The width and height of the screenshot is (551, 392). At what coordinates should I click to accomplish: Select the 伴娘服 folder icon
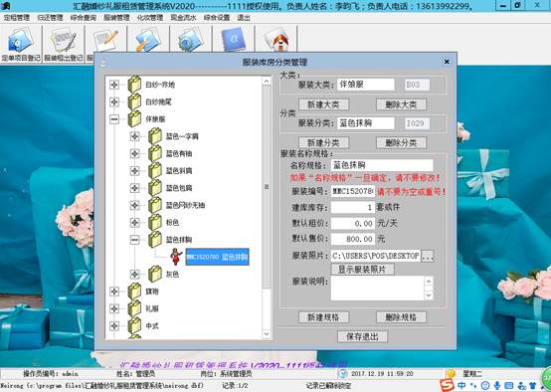(x=134, y=118)
